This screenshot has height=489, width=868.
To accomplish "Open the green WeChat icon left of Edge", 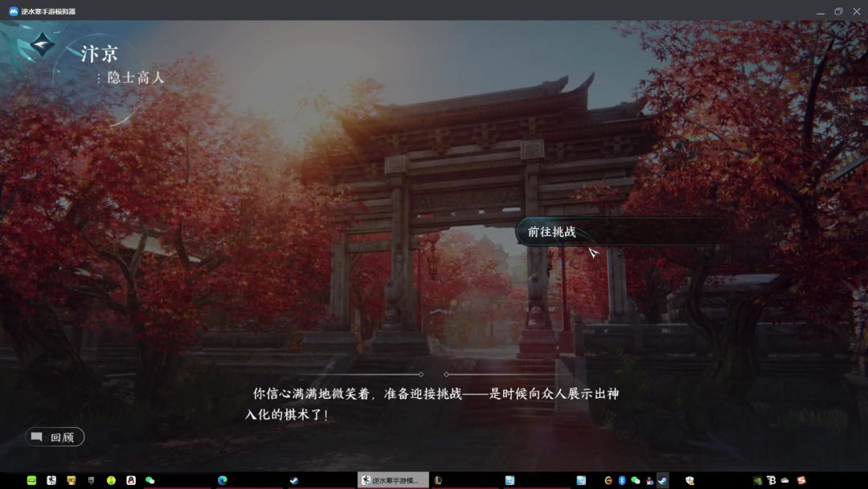I will point(149,480).
